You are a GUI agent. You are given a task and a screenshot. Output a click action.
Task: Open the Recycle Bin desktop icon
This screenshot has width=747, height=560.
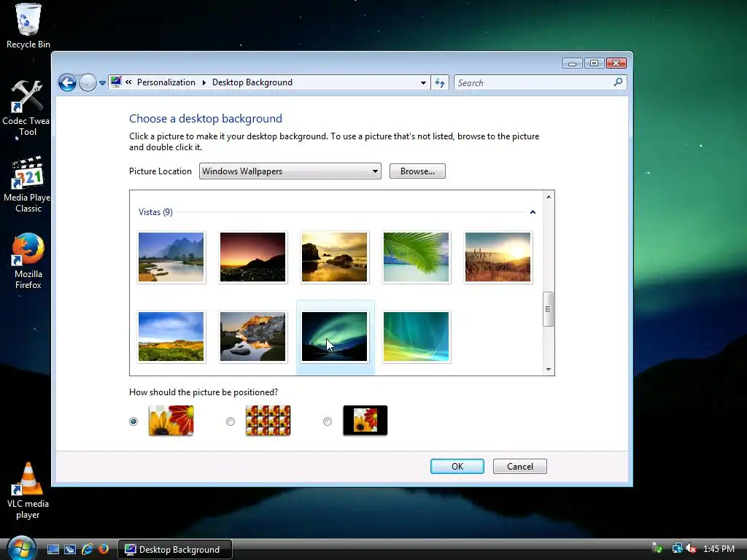(28, 26)
